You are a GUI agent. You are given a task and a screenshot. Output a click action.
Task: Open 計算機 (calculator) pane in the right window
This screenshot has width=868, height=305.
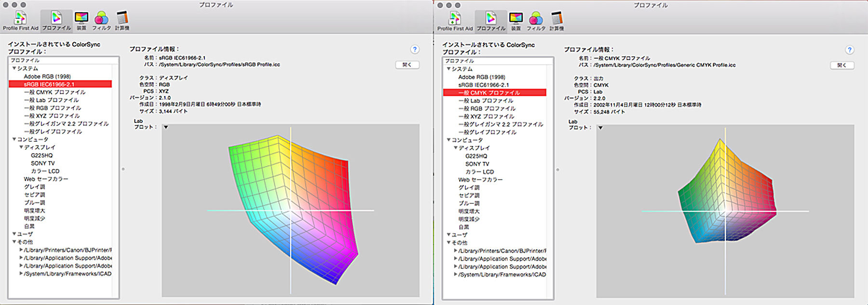[x=556, y=21]
